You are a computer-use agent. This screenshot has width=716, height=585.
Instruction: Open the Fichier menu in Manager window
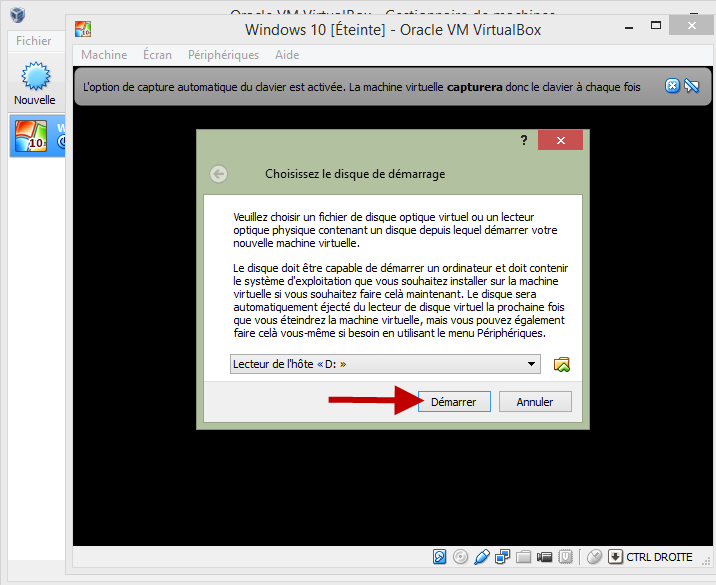point(33,41)
